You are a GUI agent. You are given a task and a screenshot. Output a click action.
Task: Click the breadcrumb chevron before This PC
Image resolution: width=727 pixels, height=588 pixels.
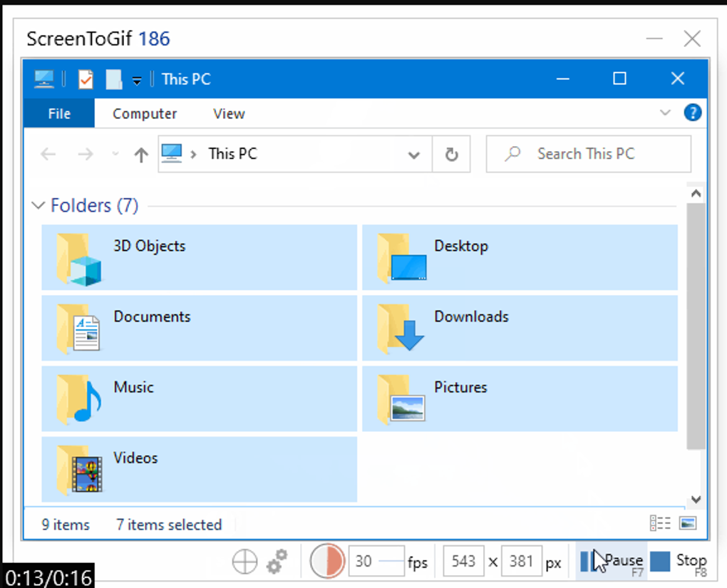click(194, 155)
